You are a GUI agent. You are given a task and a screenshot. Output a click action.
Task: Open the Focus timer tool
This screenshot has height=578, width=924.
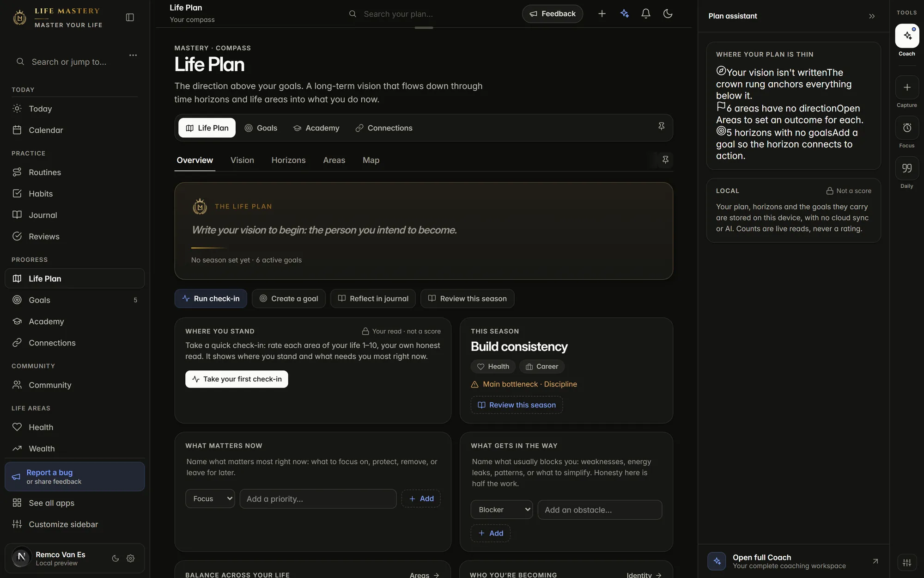coord(907,128)
